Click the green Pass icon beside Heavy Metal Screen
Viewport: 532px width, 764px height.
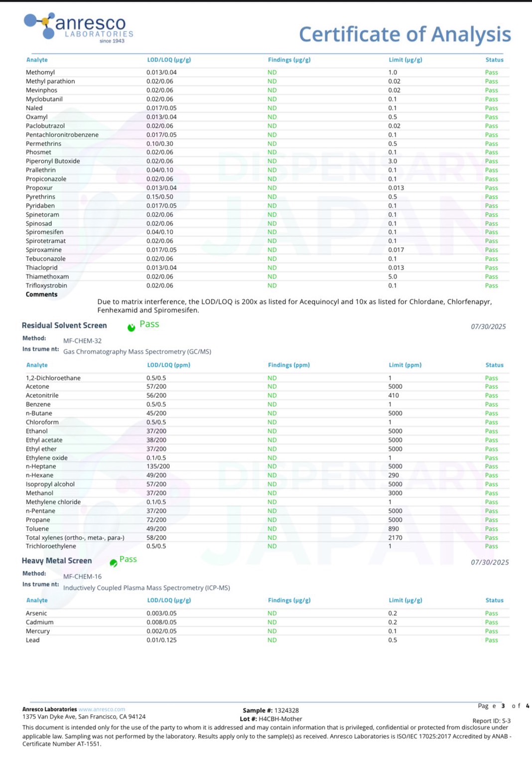pyautogui.click(x=114, y=563)
